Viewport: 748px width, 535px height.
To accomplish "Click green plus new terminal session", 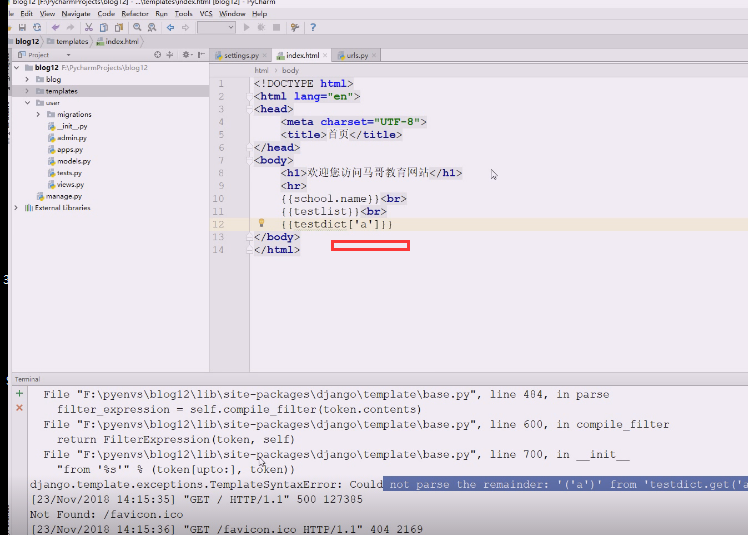I will pyautogui.click(x=20, y=394).
